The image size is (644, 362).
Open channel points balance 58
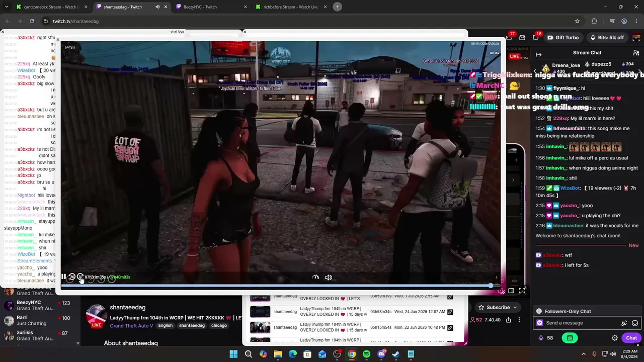click(546, 338)
